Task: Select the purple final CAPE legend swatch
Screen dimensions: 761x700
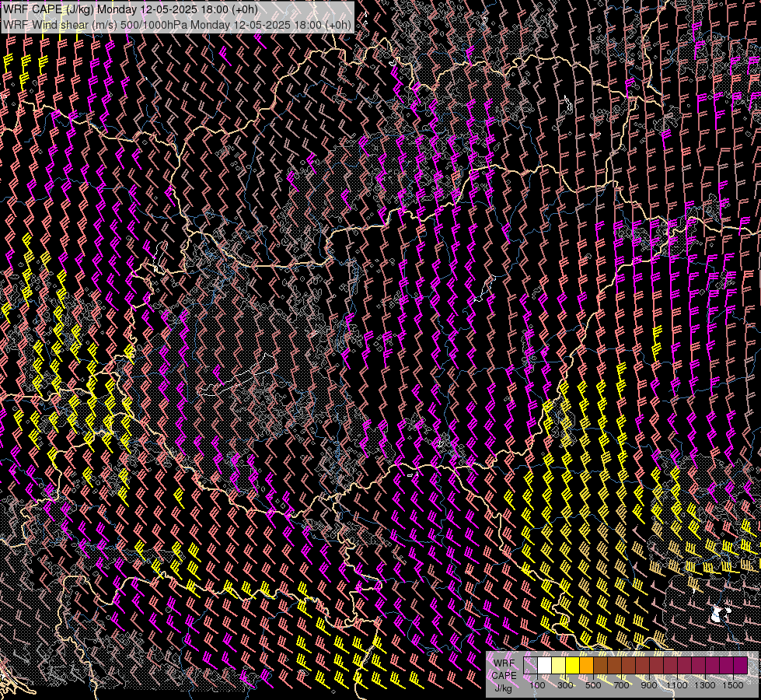Action: pyautogui.click(x=741, y=666)
